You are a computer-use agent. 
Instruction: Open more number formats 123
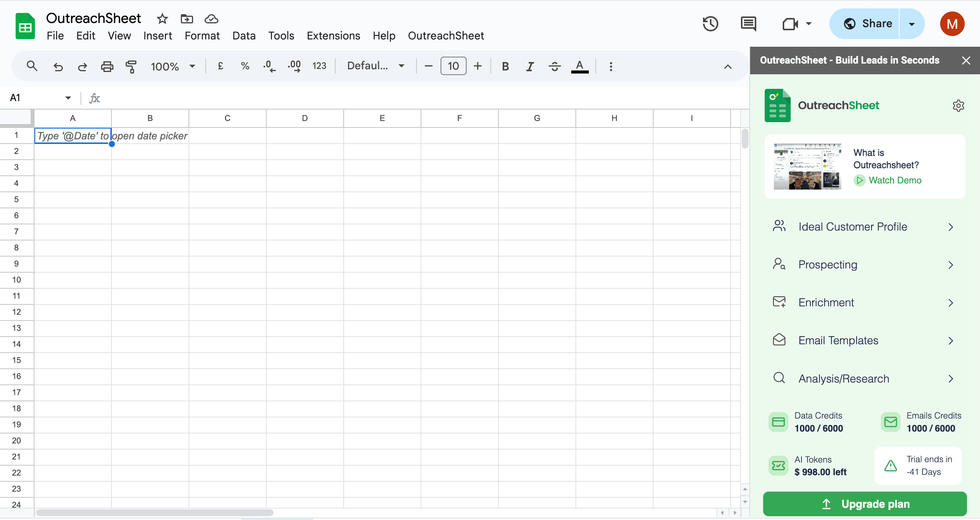click(319, 66)
